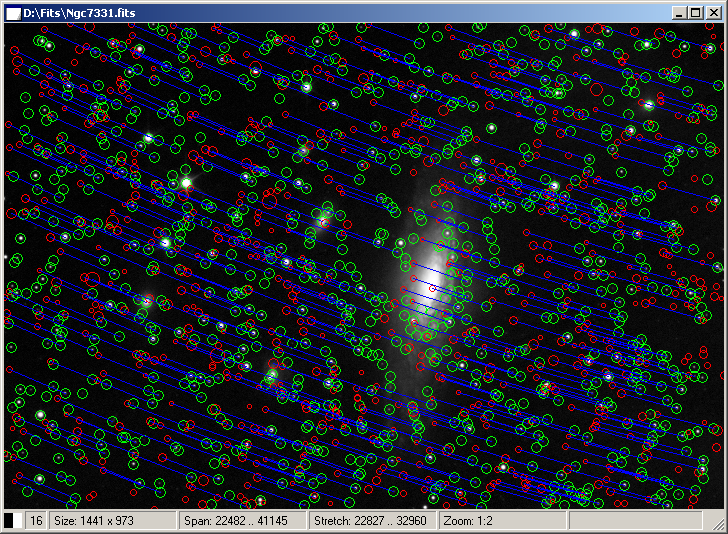The width and height of the screenshot is (728, 534).
Task: Click the white half of the status swatch
Action: 18,520
